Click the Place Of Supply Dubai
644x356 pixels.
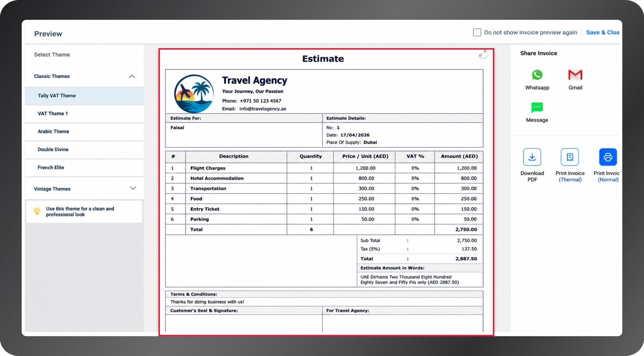click(x=370, y=142)
